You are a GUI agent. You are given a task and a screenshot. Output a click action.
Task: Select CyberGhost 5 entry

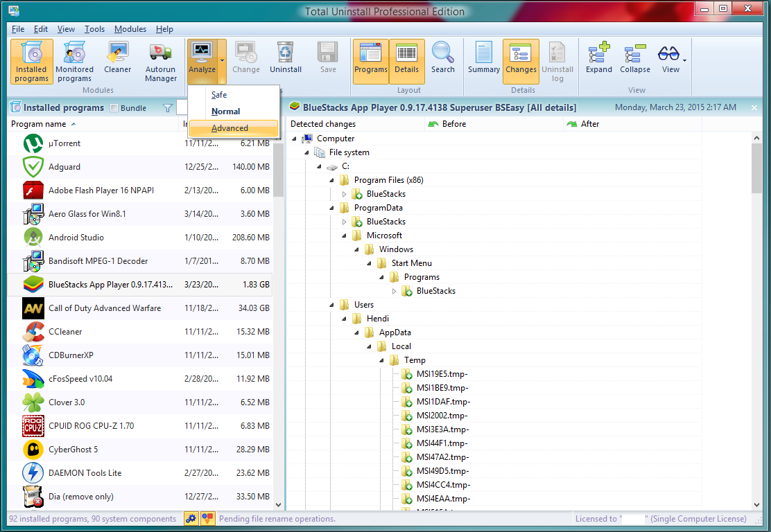tap(140, 450)
